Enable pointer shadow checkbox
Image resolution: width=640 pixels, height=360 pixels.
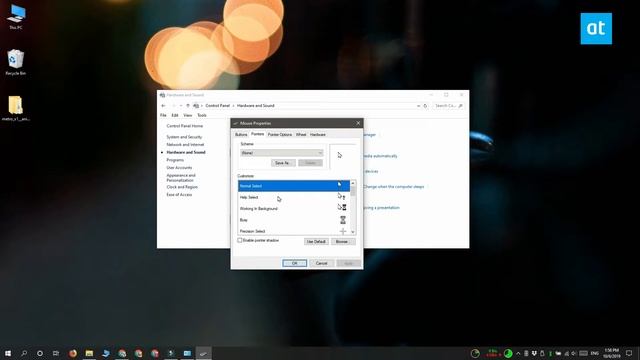(x=240, y=240)
